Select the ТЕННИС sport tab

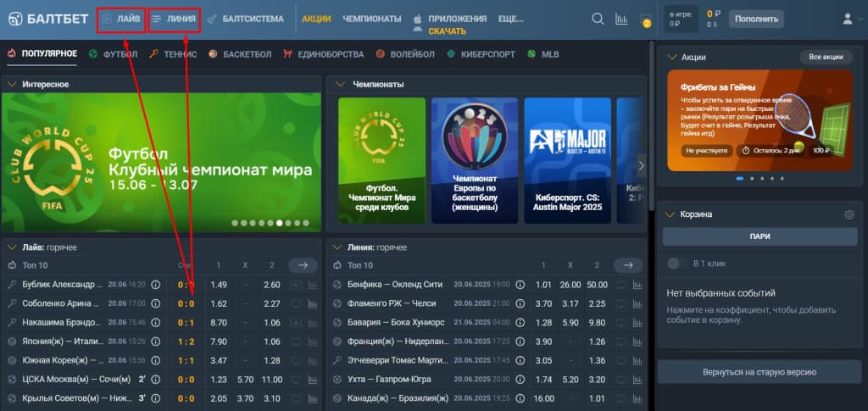click(x=173, y=54)
